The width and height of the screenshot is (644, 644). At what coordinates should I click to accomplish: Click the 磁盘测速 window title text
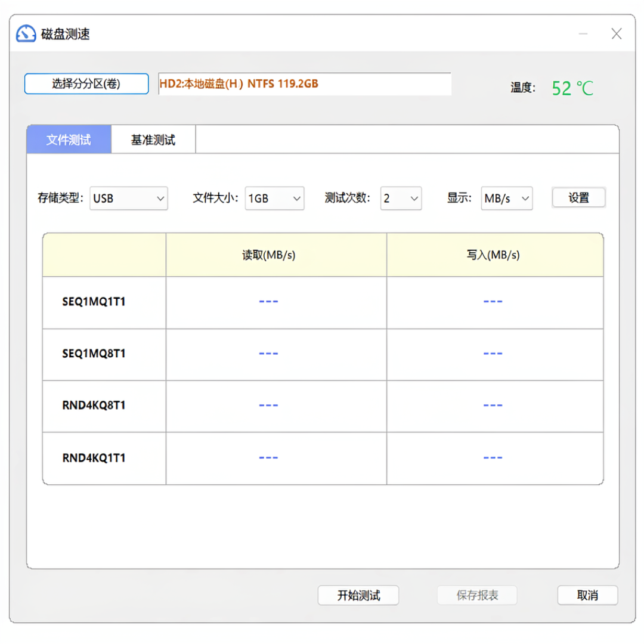pos(66,34)
